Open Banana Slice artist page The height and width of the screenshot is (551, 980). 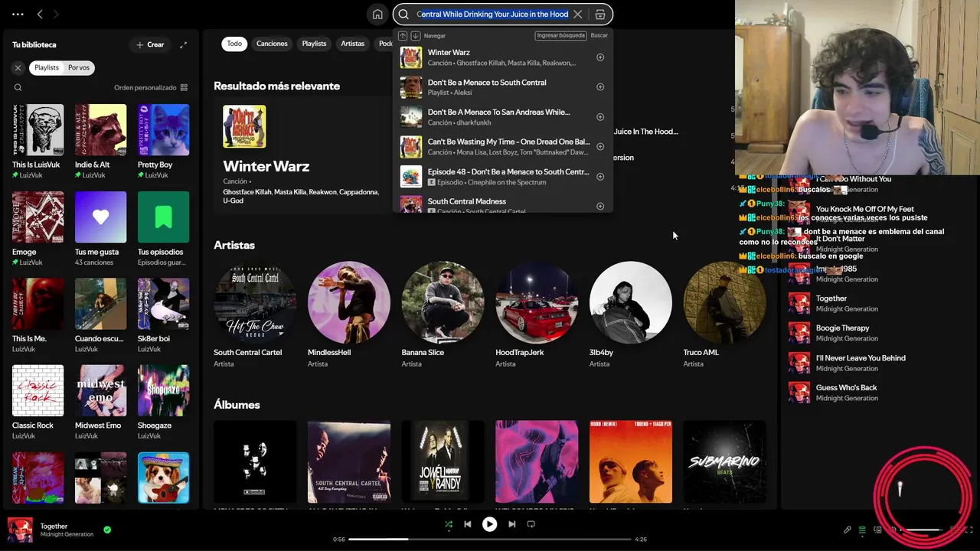(443, 315)
